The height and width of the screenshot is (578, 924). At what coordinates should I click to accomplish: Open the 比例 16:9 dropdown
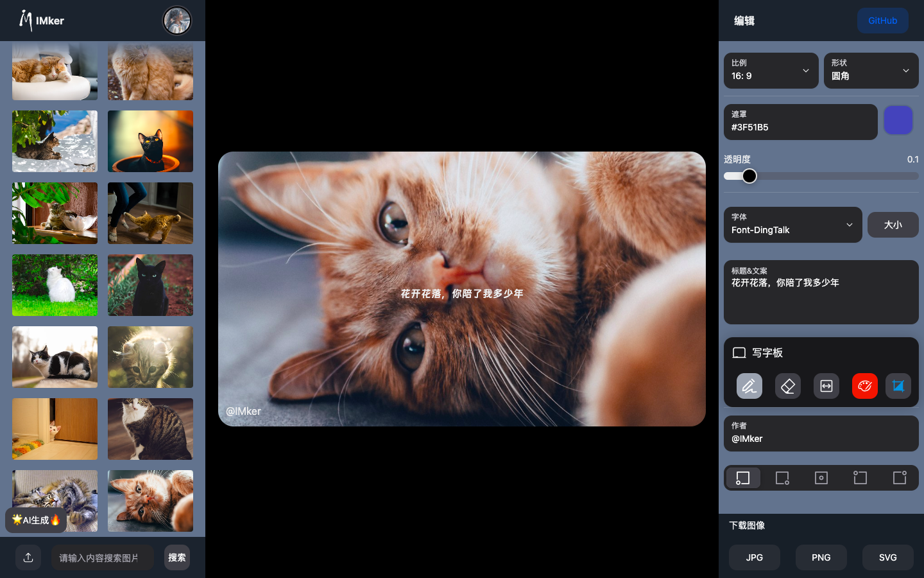(x=771, y=71)
